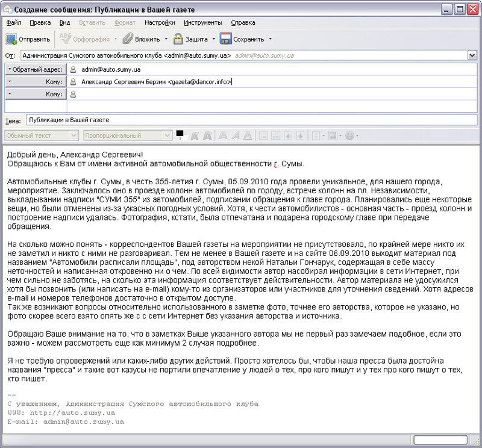
Task: Change the Кому type for the Берзин row
Action: coord(36,82)
